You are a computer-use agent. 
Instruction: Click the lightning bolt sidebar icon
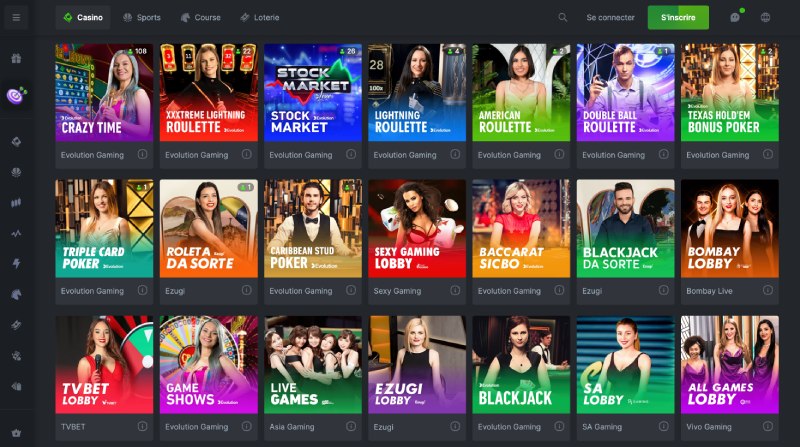coord(16,263)
